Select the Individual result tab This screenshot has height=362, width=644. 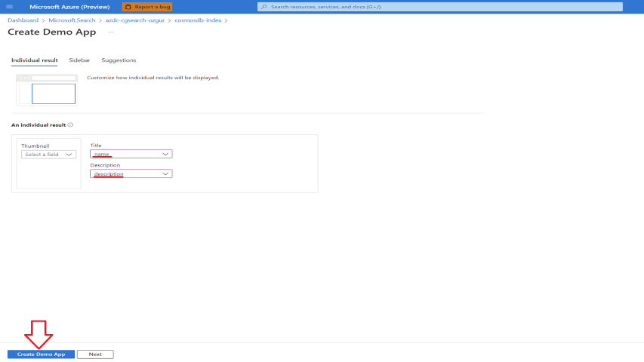35,60
